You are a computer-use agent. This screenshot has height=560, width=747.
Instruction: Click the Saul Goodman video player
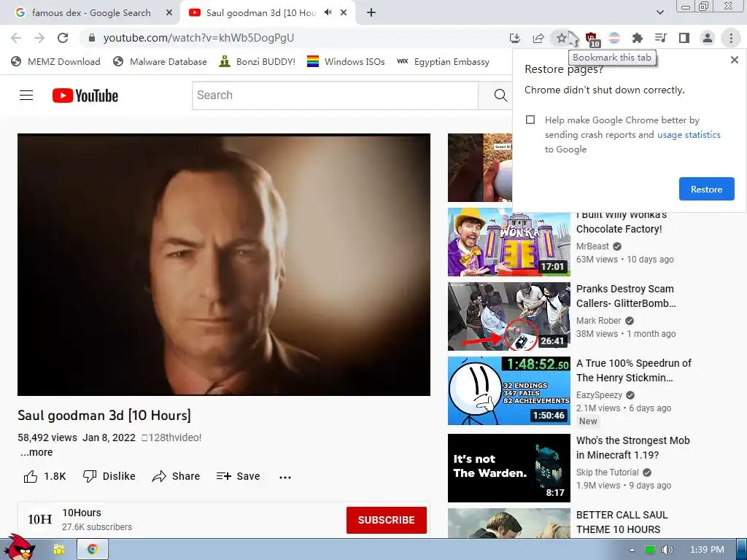(x=224, y=265)
